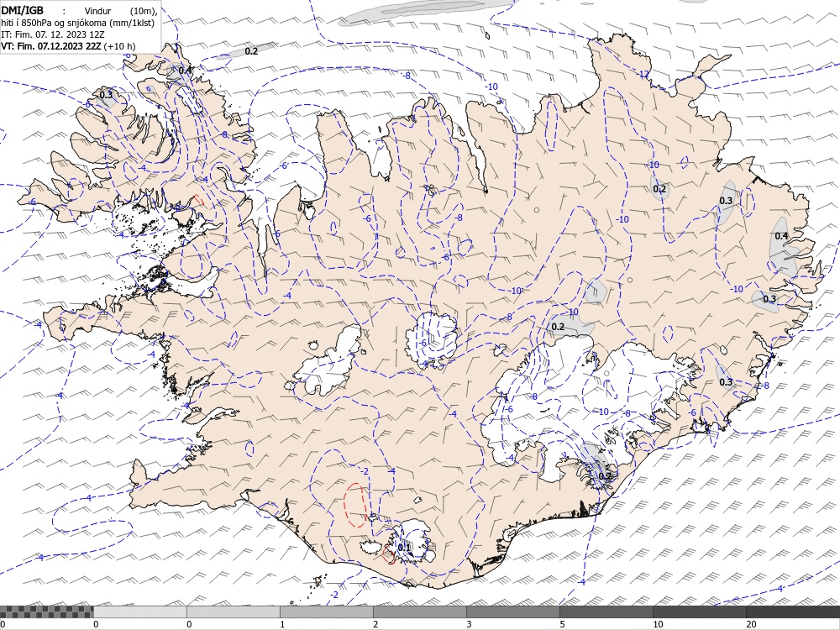Pick the legend swatch between 2 and 3

click(x=419, y=612)
